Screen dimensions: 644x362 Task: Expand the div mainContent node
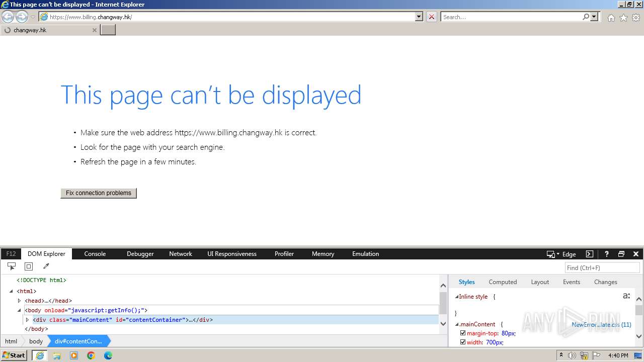pos(27,320)
